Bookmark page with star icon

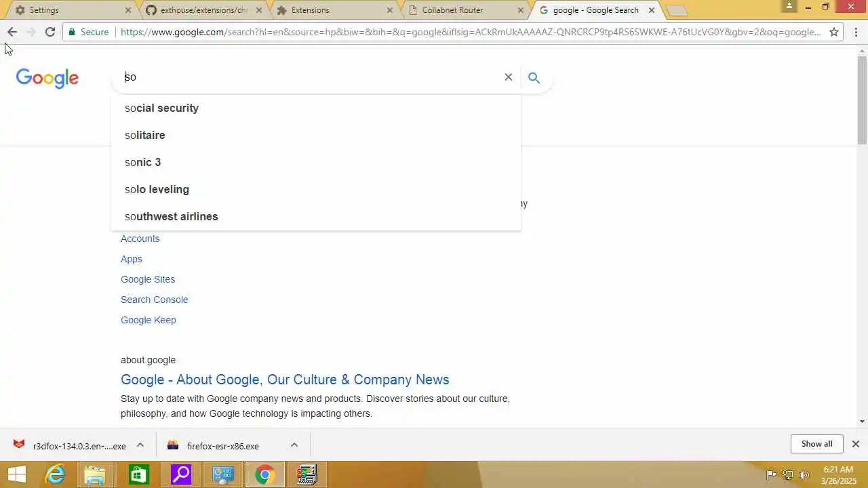click(x=834, y=32)
